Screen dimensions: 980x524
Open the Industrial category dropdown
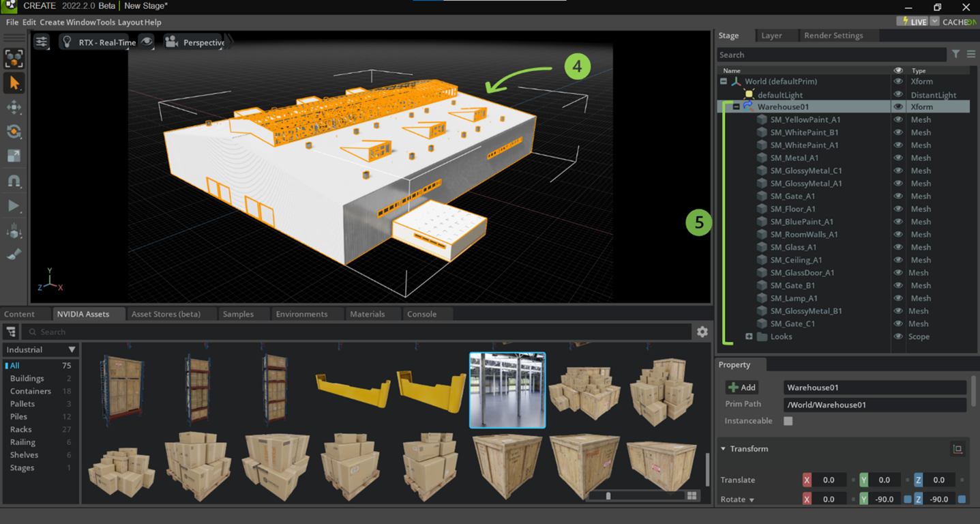(x=40, y=349)
